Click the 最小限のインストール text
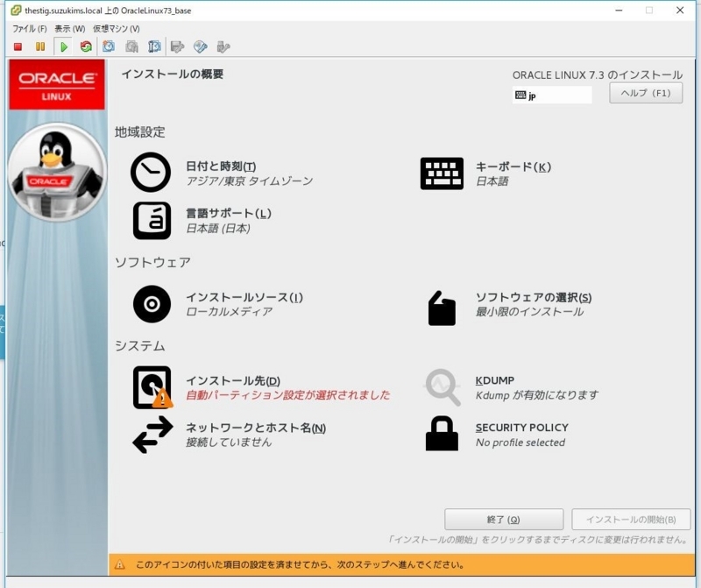The width and height of the screenshot is (701, 588). (529, 312)
